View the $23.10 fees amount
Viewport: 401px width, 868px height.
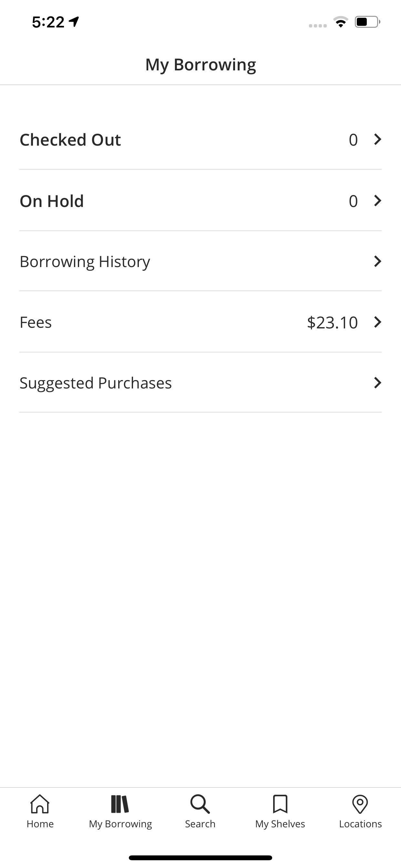coord(332,323)
